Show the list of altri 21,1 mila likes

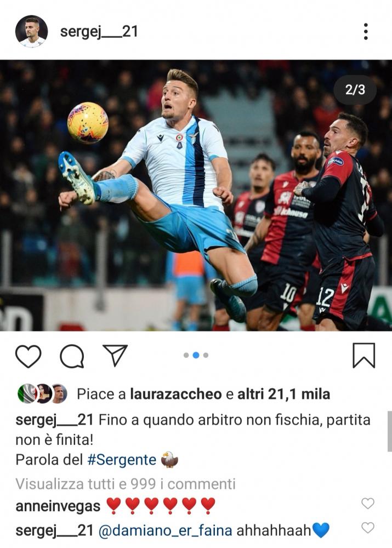click(283, 394)
